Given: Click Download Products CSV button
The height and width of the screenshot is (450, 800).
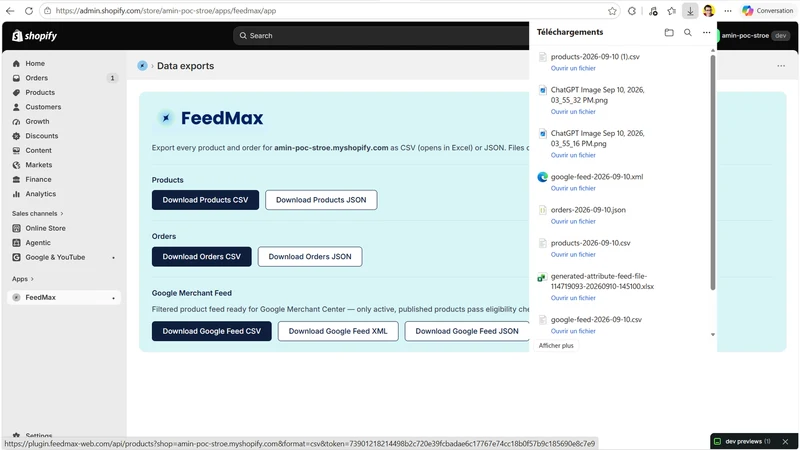Looking at the screenshot, I should click(205, 200).
